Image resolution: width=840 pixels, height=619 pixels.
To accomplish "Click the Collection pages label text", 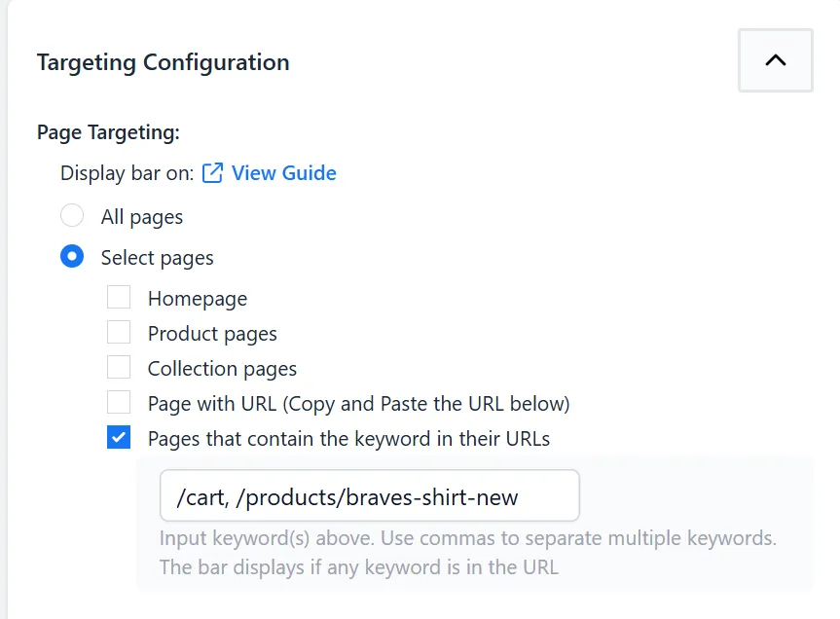I will point(222,369).
